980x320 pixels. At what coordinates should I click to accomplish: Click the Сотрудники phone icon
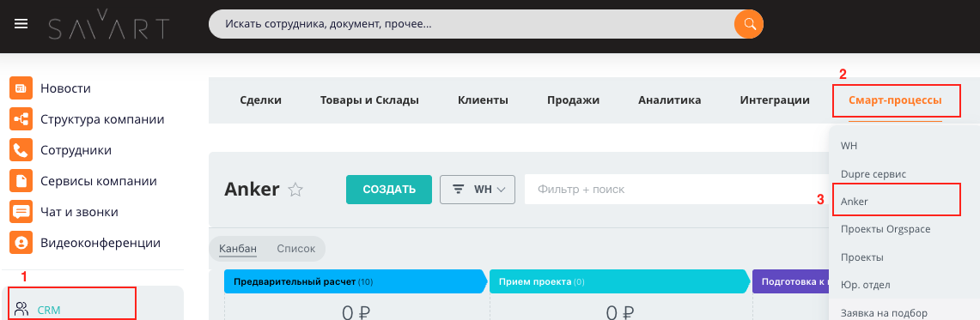tap(21, 150)
